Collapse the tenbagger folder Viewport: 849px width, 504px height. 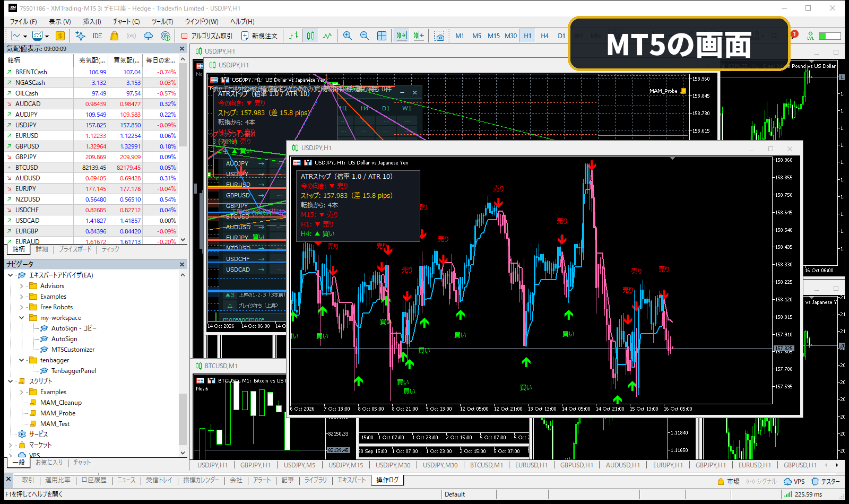pos(22,360)
